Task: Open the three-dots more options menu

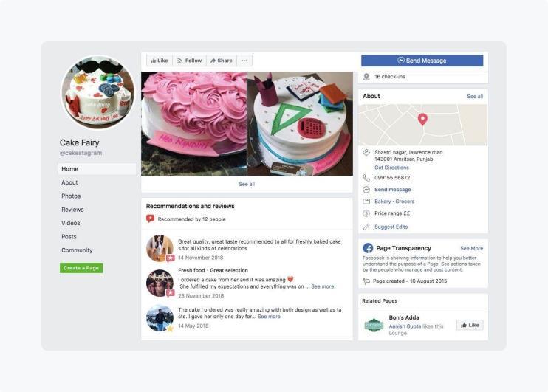Action: click(244, 61)
